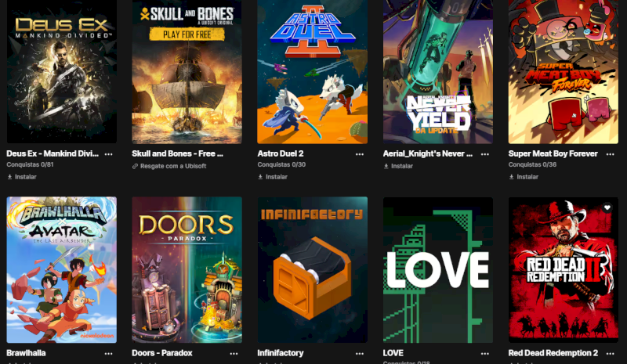This screenshot has width=627, height=364.
Task: Open three-dot menu for LOVE
Action: coord(484,353)
